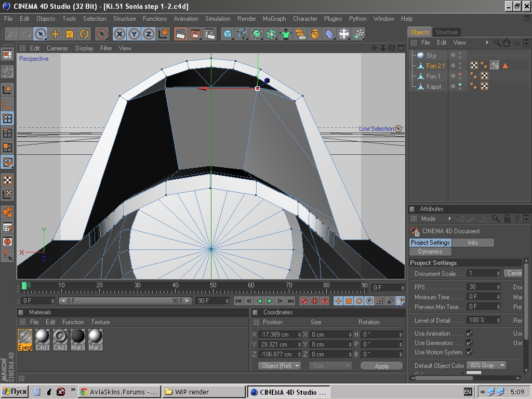Open the Dynamics settings tab button
The image size is (532, 399).
430,251
